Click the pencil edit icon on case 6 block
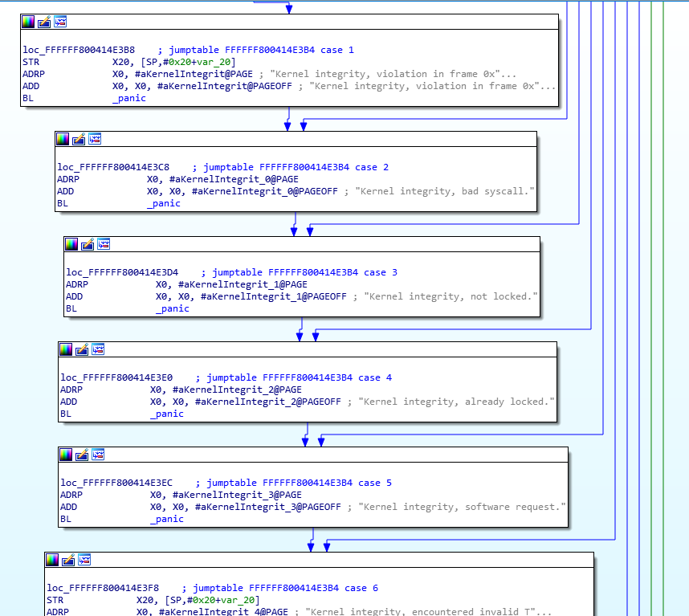The height and width of the screenshot is (616, 689). coord(68,560)
